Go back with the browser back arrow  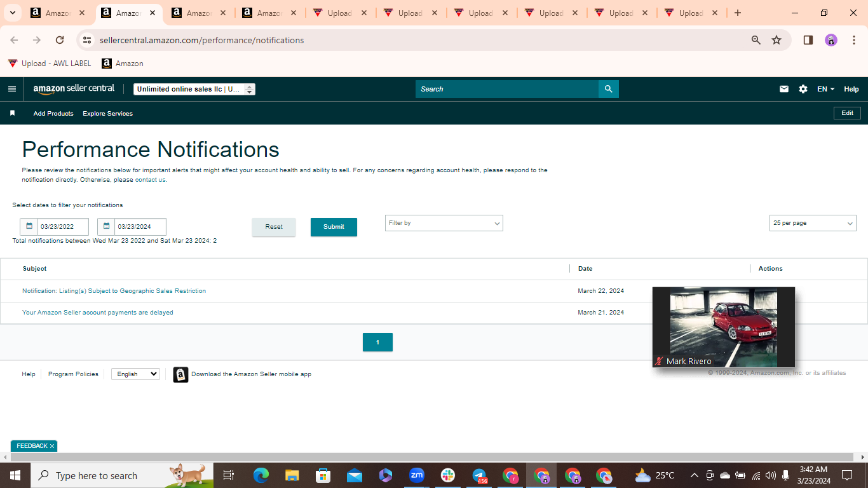14,40
